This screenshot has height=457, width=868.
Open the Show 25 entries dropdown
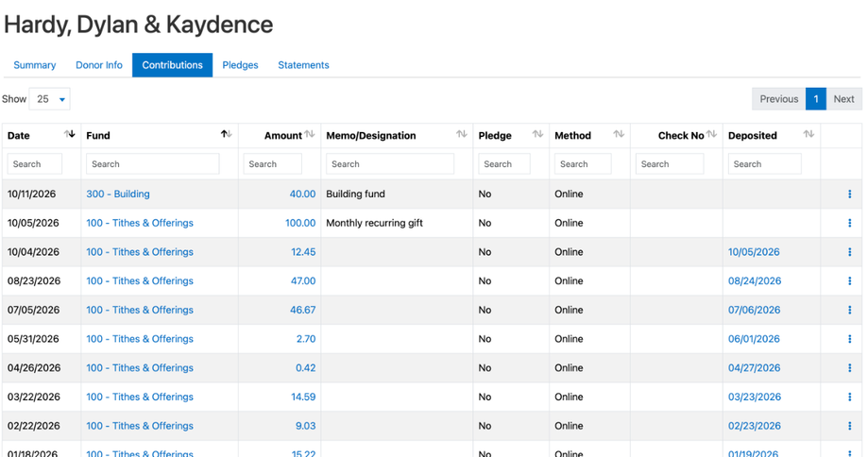pos(49,99)
